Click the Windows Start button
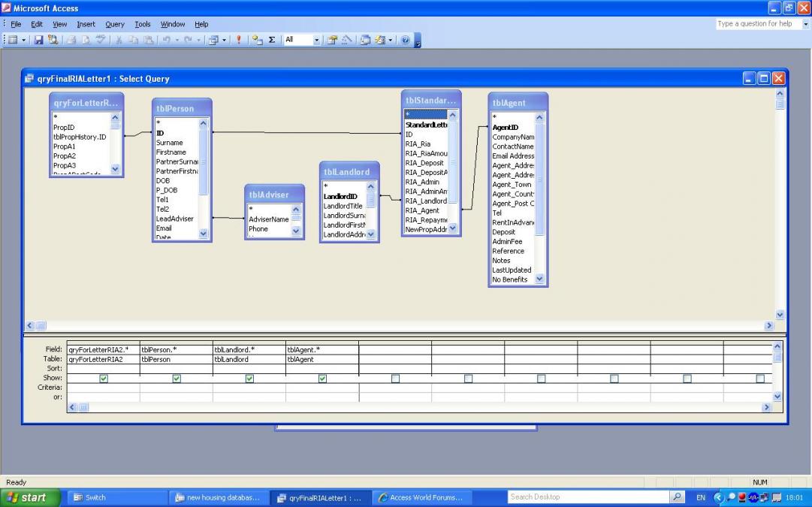Viewport: 812px width, 507px height. coord(29,497)
